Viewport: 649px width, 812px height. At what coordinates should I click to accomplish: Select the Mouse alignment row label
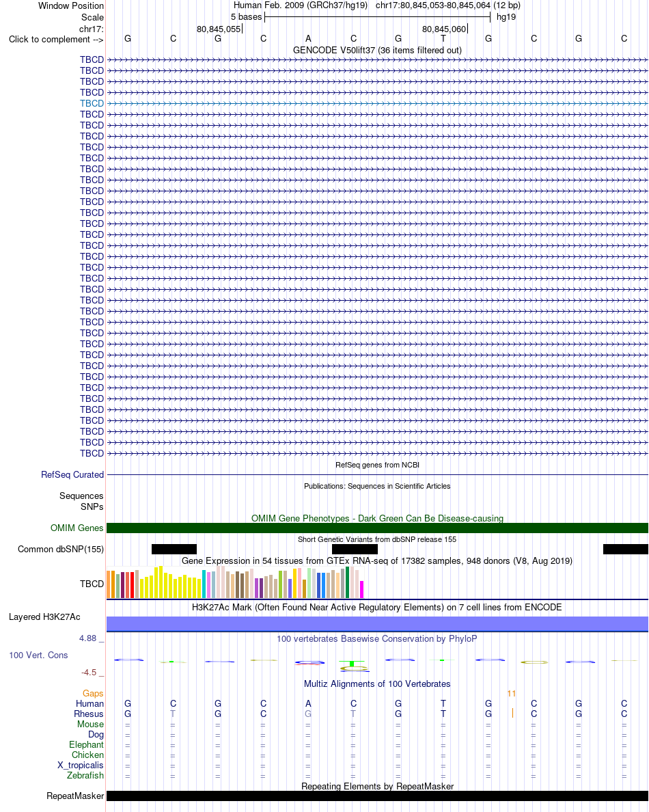pyautogui.click(x=90, y=724)
